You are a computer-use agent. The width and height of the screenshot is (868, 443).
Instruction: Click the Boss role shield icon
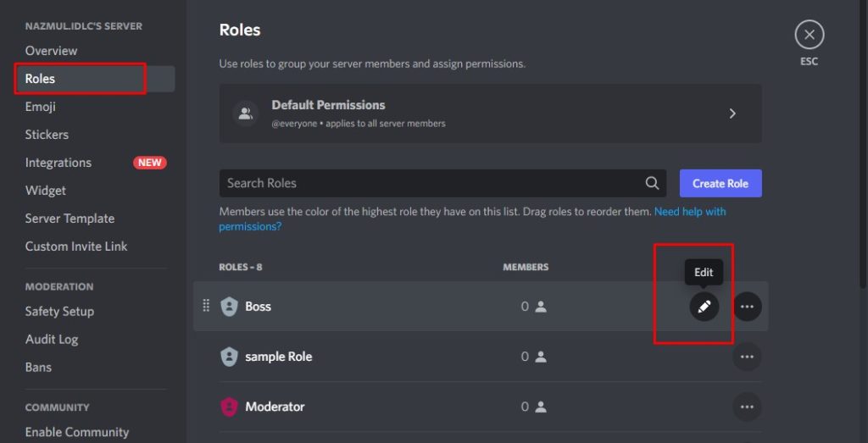pos(229,307)
